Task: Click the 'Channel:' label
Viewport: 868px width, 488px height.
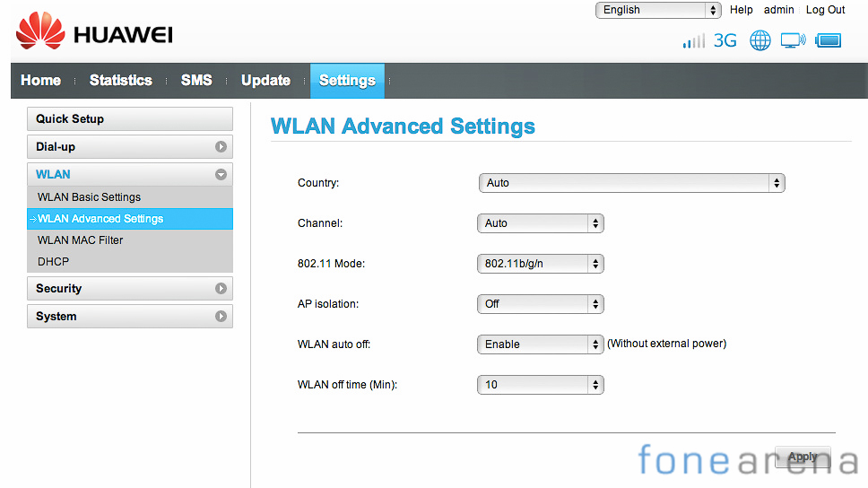Action: click(320, 223)
